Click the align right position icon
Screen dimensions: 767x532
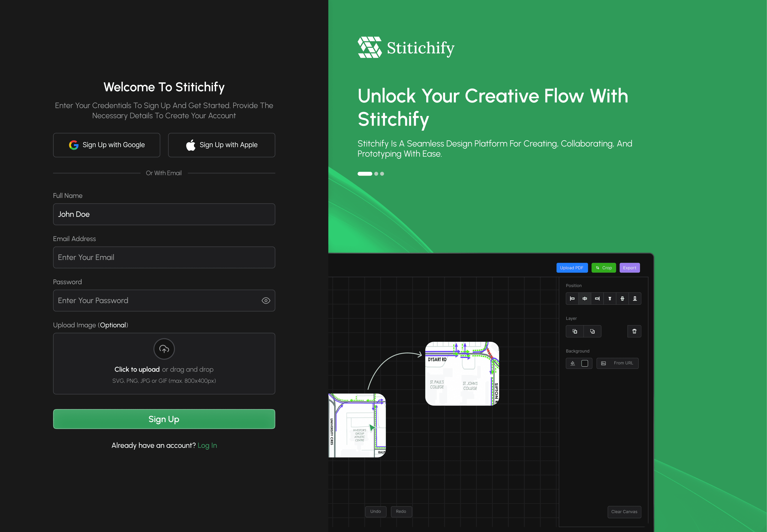(x=597, y=299)
